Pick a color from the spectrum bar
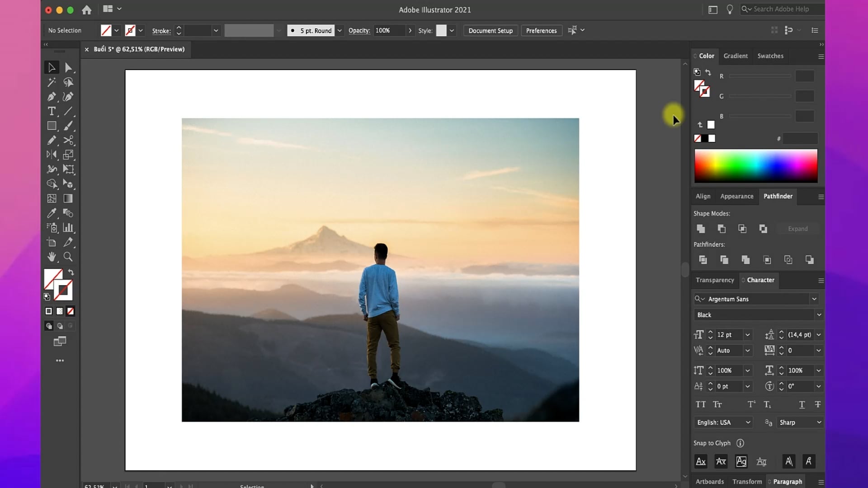This screenshot has height=488, width=868. (756, 166)
